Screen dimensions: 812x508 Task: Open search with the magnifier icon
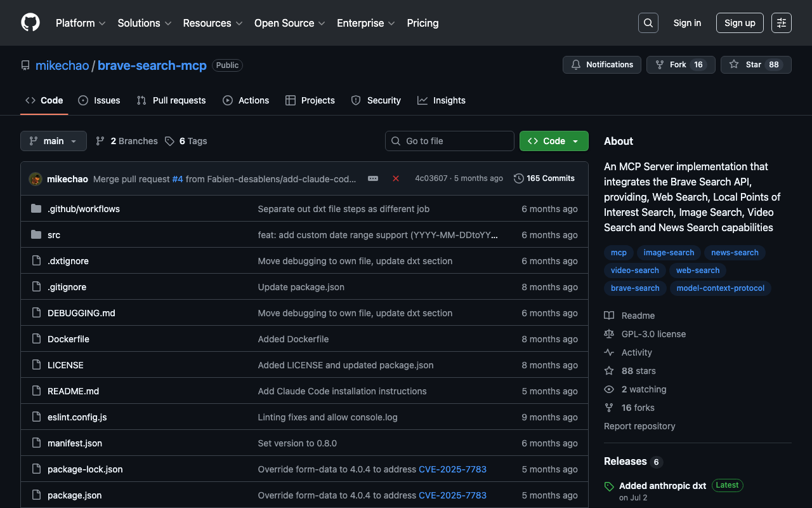click(648, 23)
